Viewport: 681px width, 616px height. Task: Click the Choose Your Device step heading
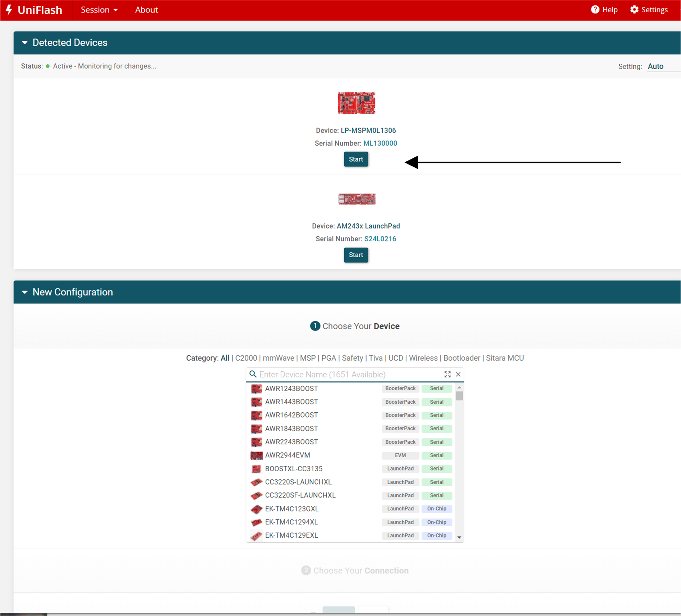pos(355,326)
